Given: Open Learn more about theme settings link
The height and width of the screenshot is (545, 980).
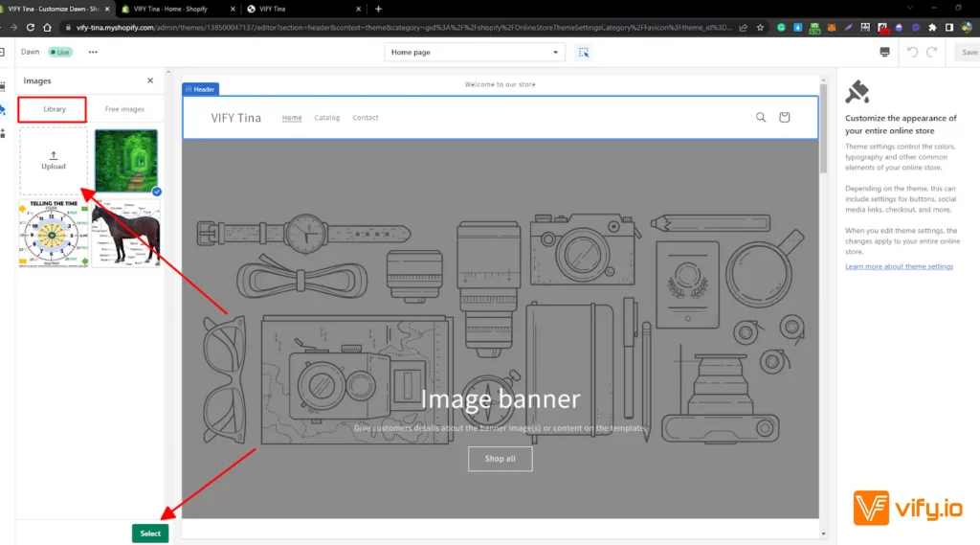Looking at the screenshot, I should click(899, 266).
